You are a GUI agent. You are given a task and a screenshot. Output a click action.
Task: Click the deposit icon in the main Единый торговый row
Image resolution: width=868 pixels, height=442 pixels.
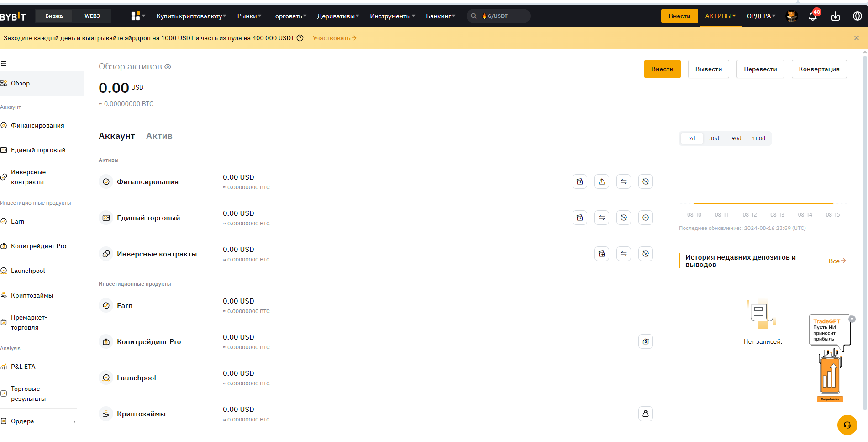click(580, 218)
